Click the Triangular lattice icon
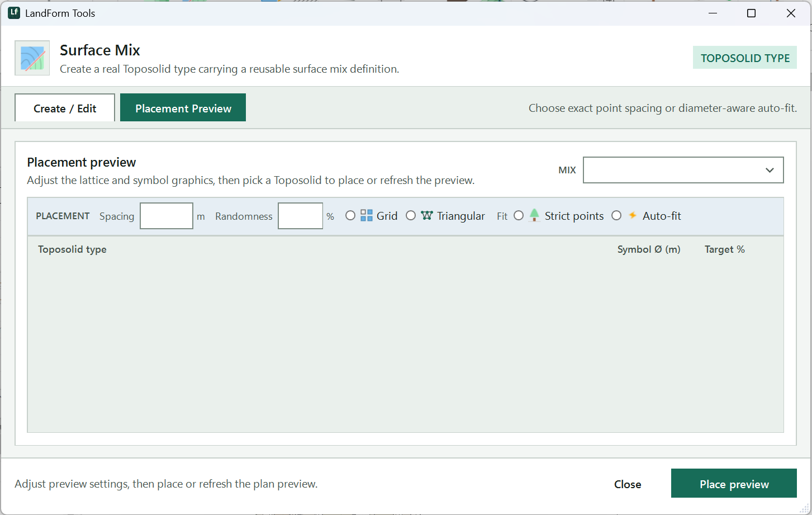Image resolution: width=812 pixels, height=515 pixels. pos(427,216)
